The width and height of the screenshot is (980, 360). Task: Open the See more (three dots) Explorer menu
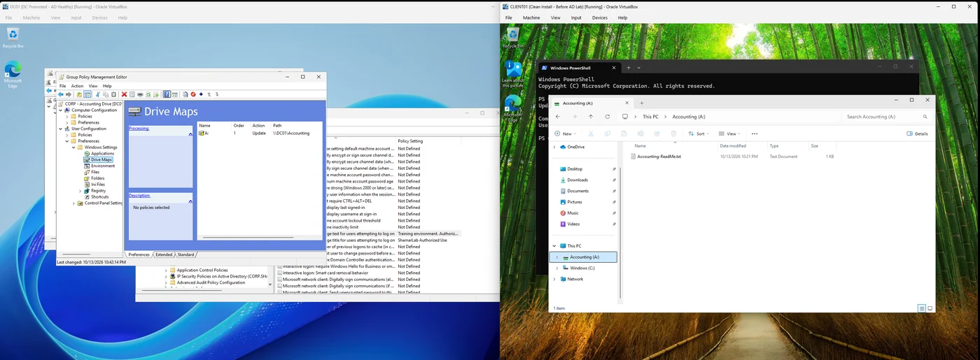click(755, 134)
